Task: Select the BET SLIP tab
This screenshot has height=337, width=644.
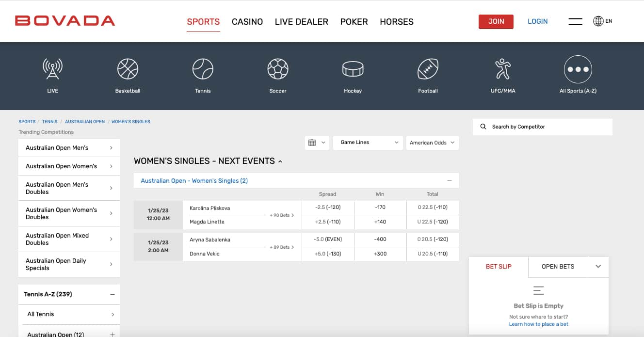Action: (x=499, y=267)
